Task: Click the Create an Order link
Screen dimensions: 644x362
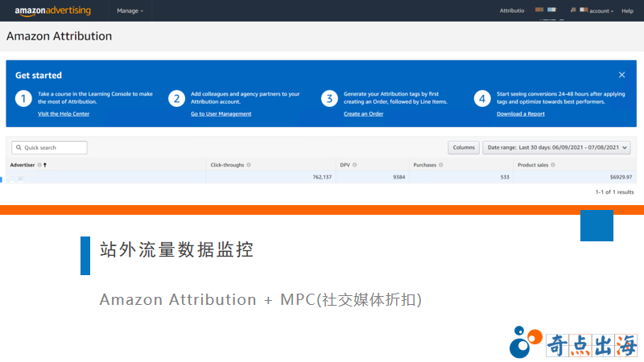Action: pyautogui.click(x=363, y=114)
